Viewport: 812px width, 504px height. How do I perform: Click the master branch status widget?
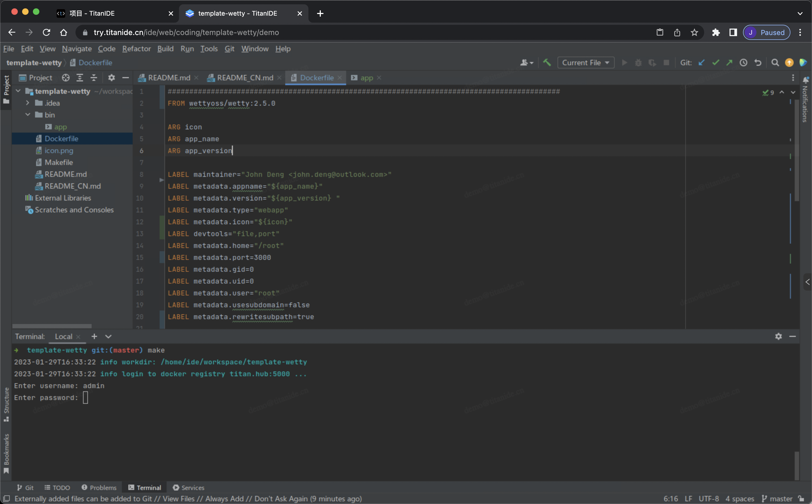[777, 499]
